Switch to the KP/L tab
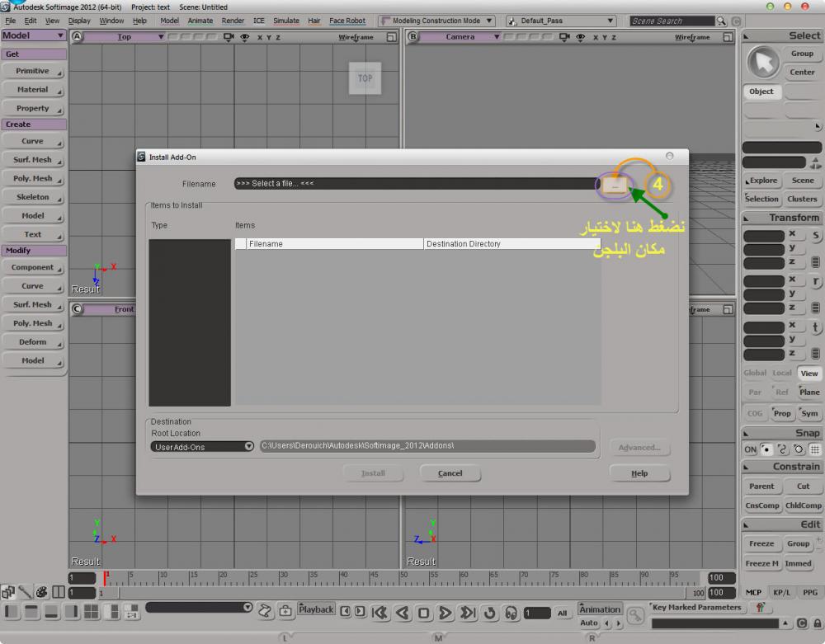The image size is (825, 644). 781,593
